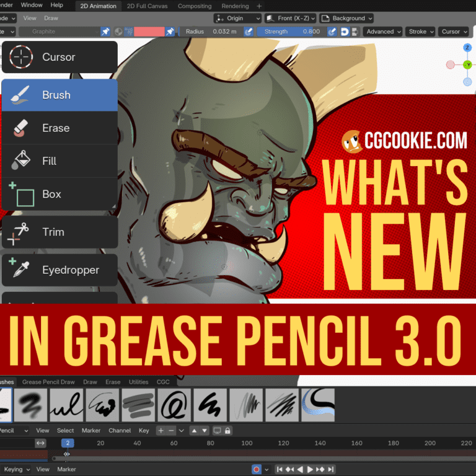Toggle auto-keying record button

coord(257,469)
